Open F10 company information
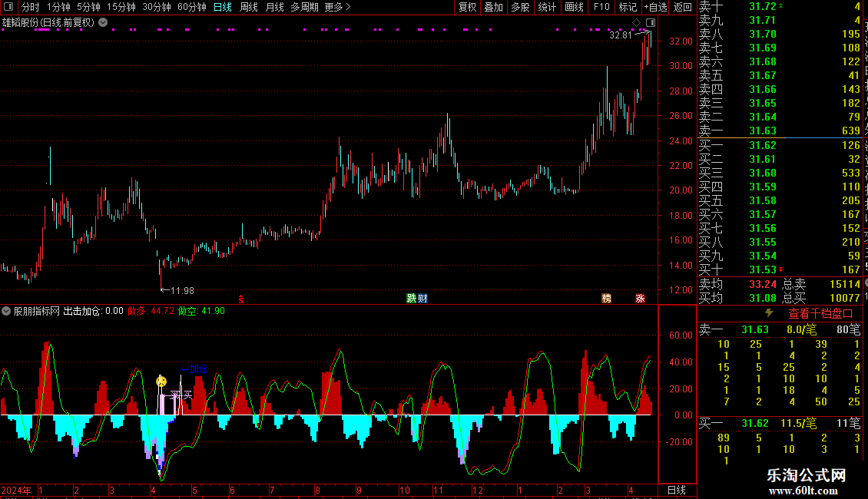The width and height of the screenshot is (868, 499). (601, 7)
